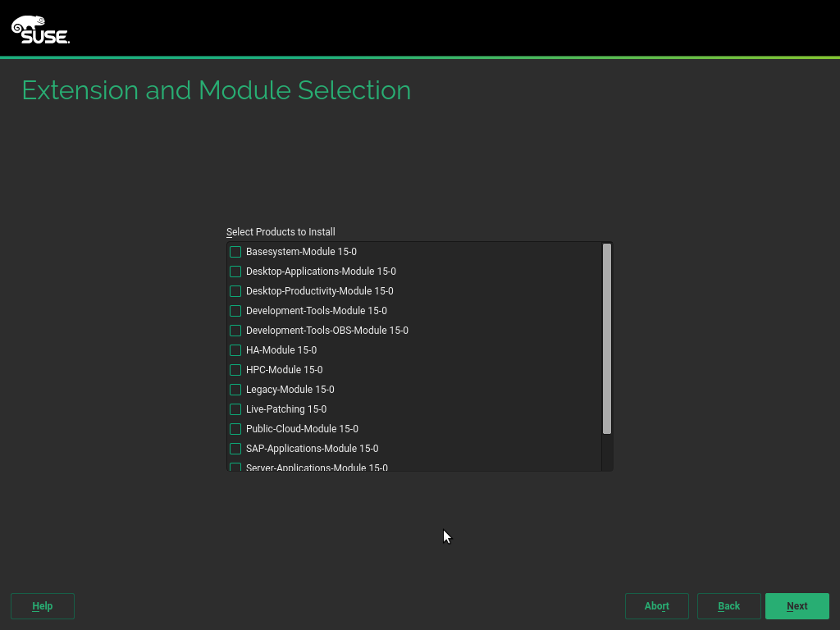Tick the Legacy-Module 15-0 checkbox

tap(235, 390)
